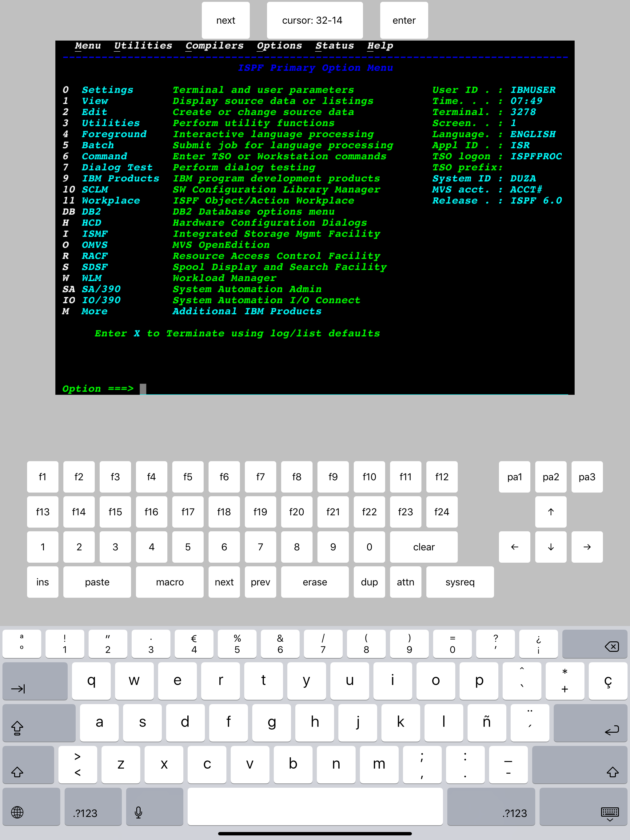Tap the tab key on the keyboard
This screenshot has width=630, height=840.
[35, 681]
